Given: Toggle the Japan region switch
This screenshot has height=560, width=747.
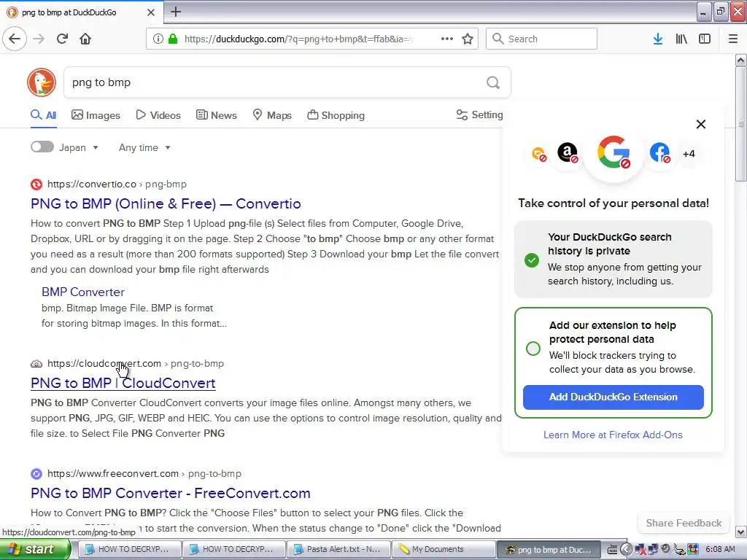Looking at the screenshot, I should tap(42, 147).
